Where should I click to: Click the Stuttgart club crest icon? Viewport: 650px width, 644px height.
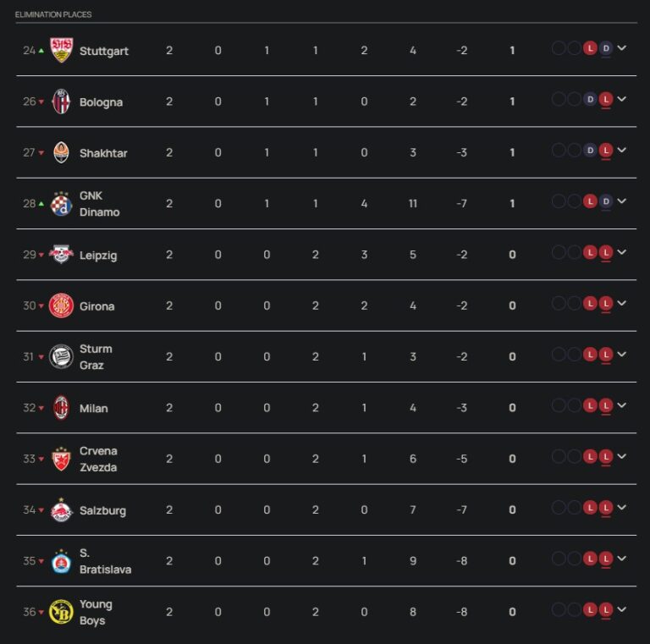[61, 51]
